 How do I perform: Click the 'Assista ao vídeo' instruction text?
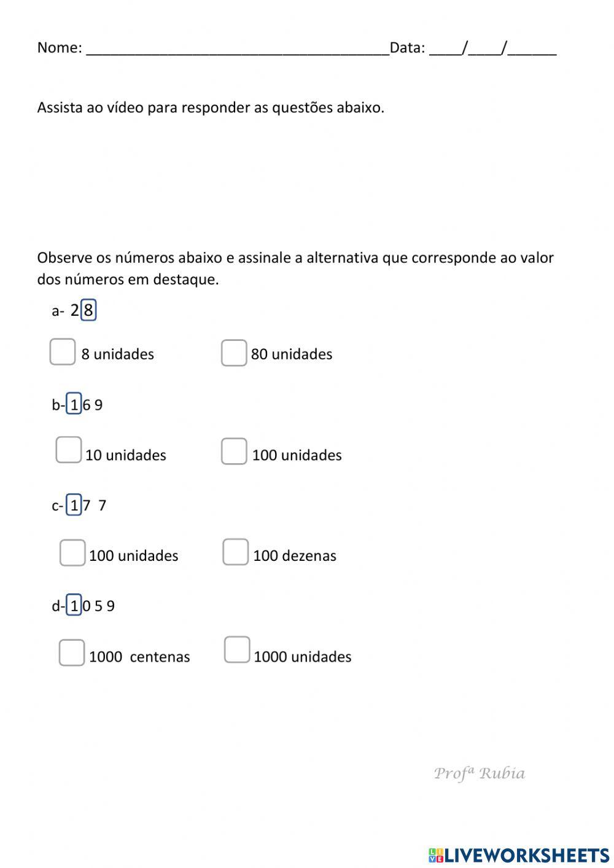211,108
